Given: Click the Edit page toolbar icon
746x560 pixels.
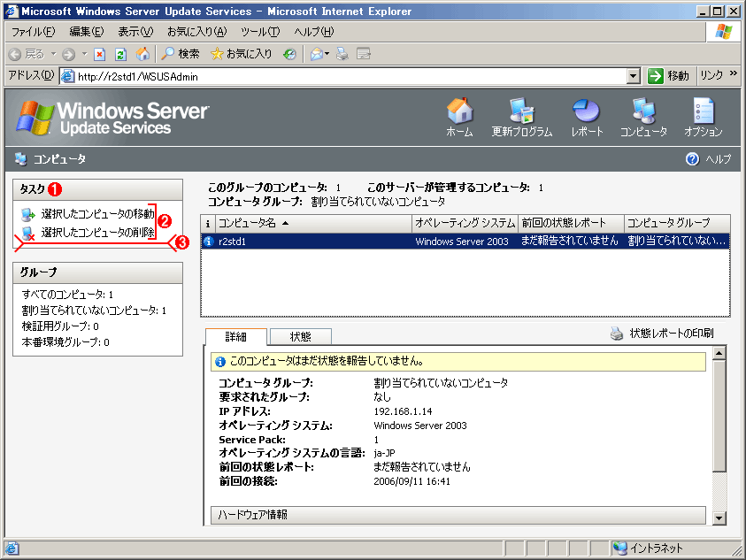Looking at the screenshot, I should point(364,54).
